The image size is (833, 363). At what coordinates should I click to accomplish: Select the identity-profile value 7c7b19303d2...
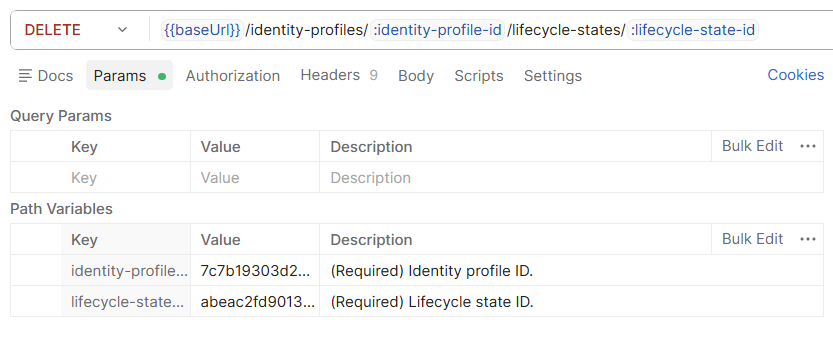tap(255, 271)
